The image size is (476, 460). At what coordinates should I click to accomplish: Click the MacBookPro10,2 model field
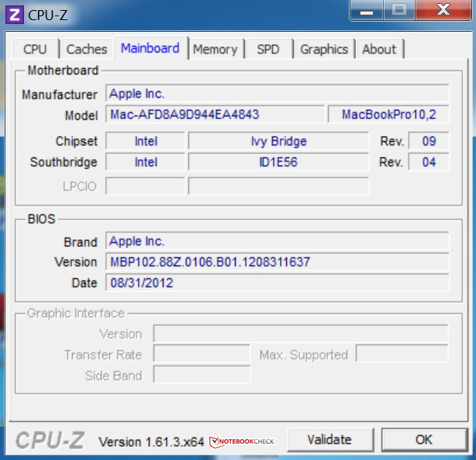(388, 115)
